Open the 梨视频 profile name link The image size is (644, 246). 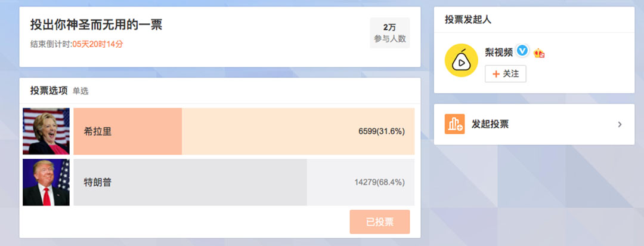(x=499, y=52)
